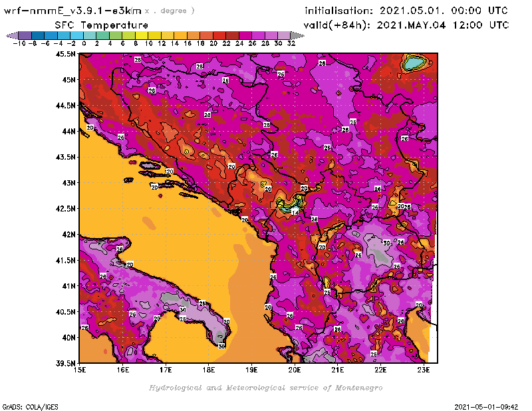Viewport: 532px width, 411px height.
Task: Click the lavender below -10 arrow on legend
Action: click(x=12, y=35)
